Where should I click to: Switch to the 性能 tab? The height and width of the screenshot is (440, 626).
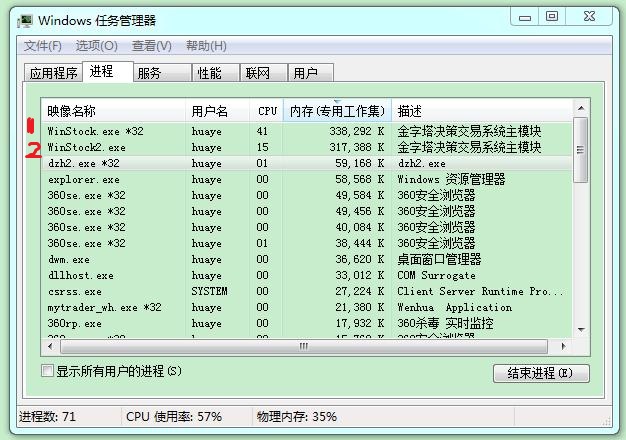[x=209, y=73]
